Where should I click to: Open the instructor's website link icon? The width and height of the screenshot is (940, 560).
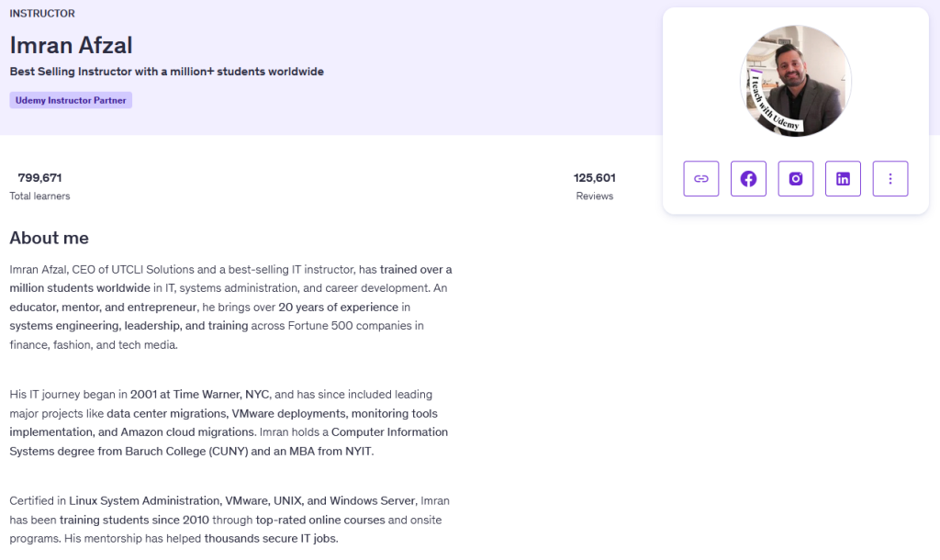click(701, 179)
